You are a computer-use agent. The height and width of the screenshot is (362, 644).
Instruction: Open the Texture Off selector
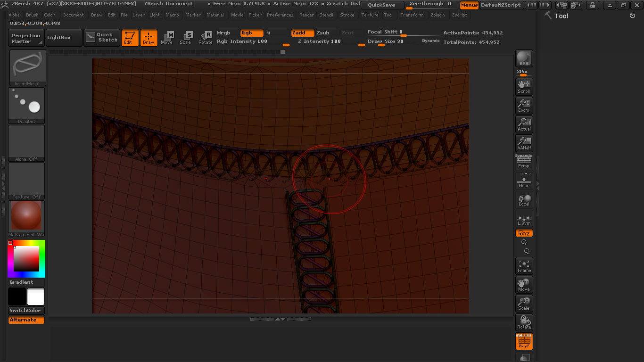[26, 181]
